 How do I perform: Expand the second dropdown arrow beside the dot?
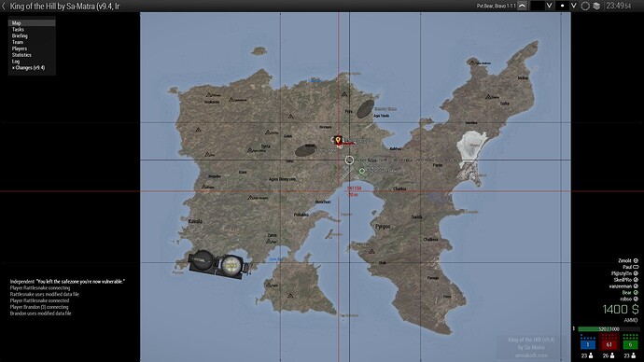pyautogui.click(x=574, y=6)
